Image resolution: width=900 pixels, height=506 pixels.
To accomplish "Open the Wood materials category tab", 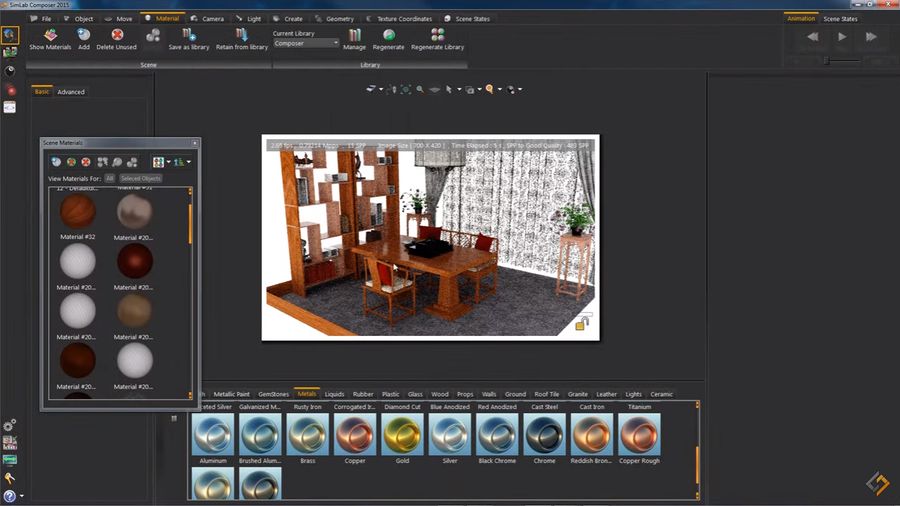I will point(440,394).
